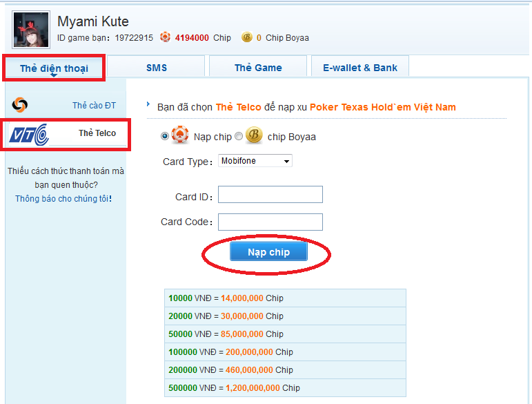Switch to the Thẻ Game tab
Image resolution: width=532 pixels, height=404 pixels.
coord(258,67)
